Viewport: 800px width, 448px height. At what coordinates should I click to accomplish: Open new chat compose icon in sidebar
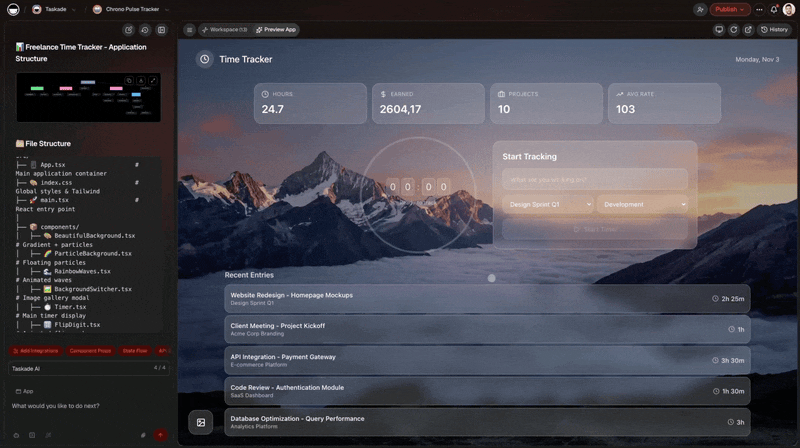pos(129,30)
